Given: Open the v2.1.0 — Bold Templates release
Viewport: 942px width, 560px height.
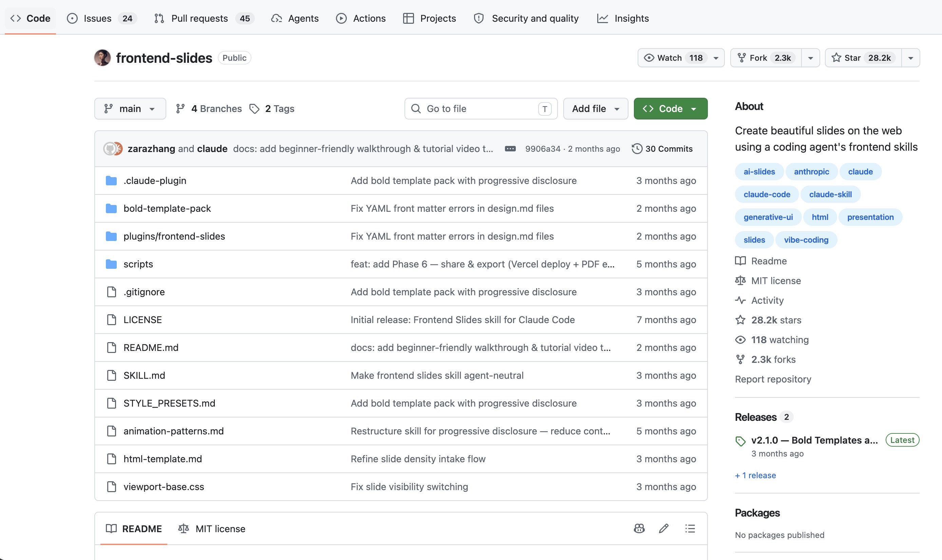Looking at the screenshot, I should tap(814, 440).
